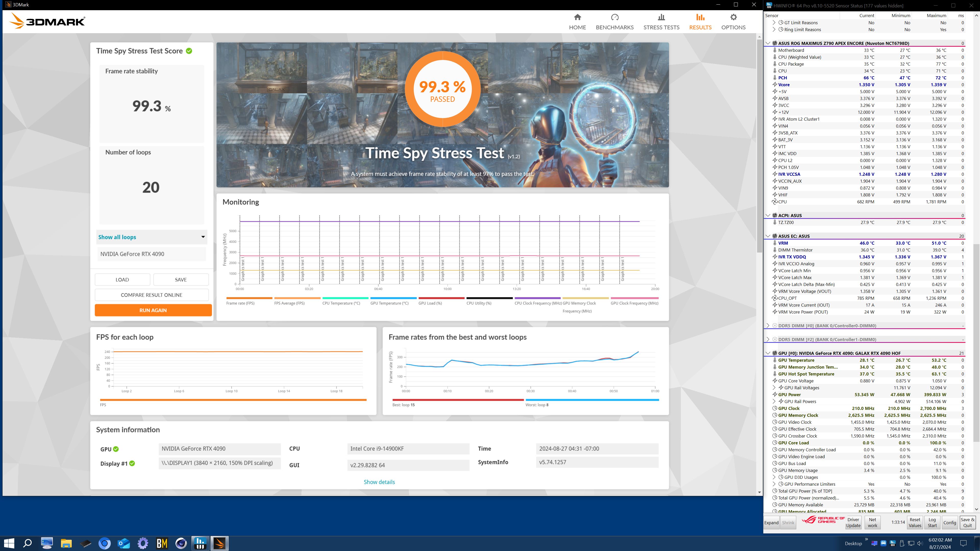Viewport: 980px width, 551px height.
Task: Click Compare Result Online button
Action: 151,295
